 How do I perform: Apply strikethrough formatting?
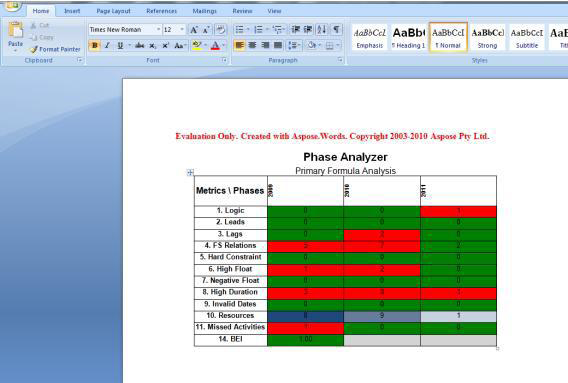pos(139,46)
